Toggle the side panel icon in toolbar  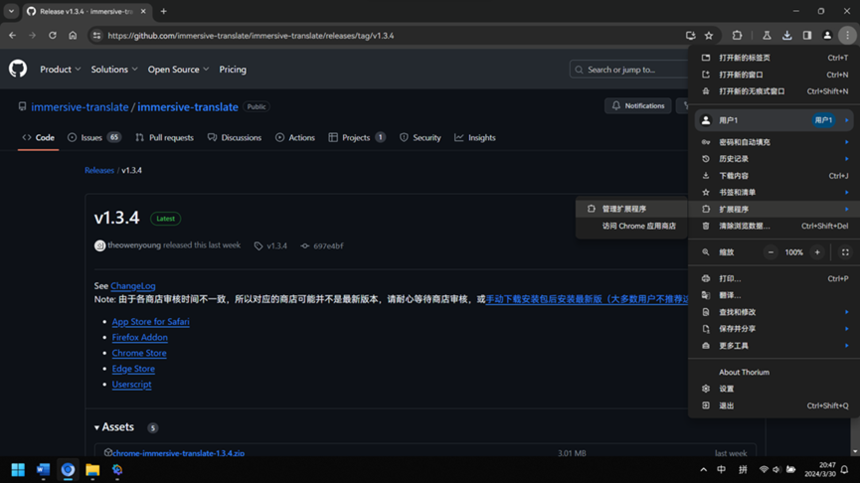pyautogui.click(x=807, y=36)
